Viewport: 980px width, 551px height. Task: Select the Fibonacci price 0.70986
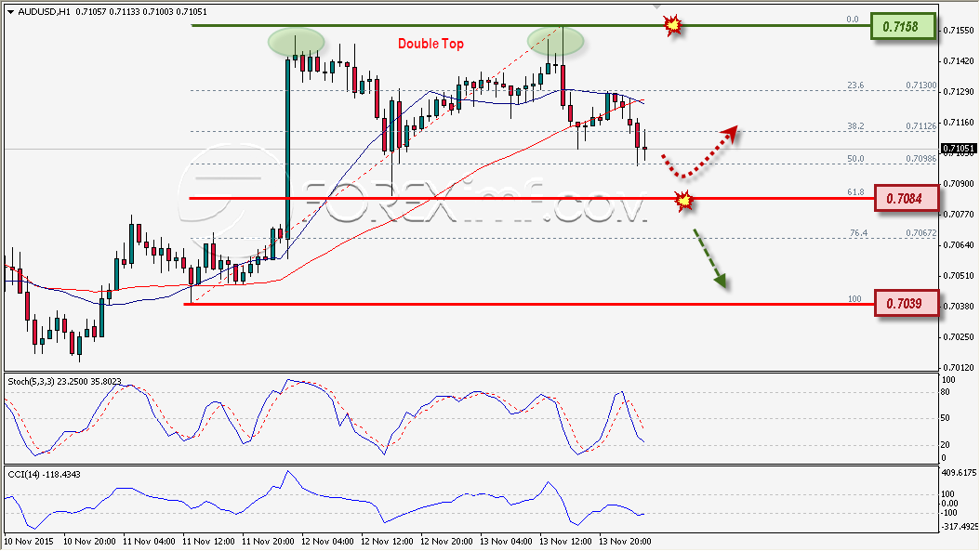920,159
